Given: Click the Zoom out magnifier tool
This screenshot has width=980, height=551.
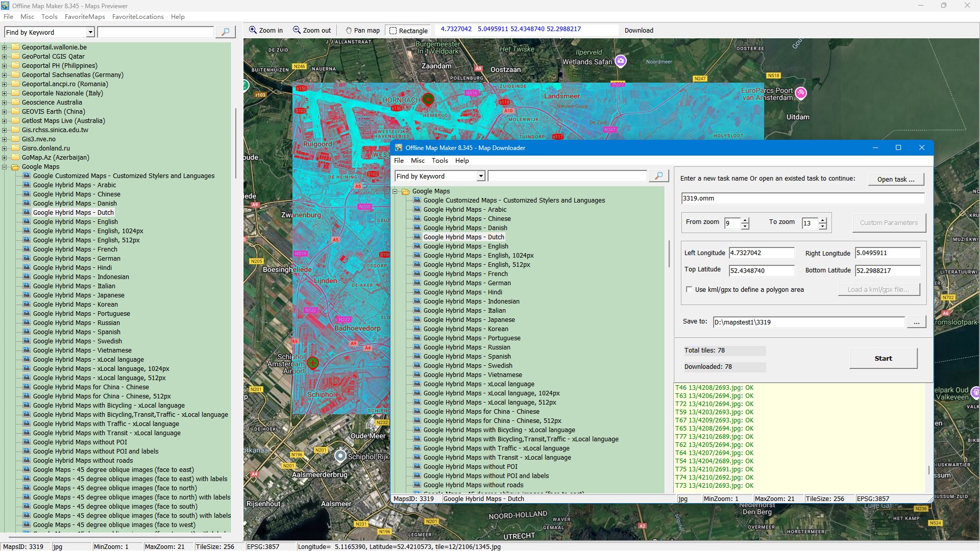Looking at the screenshot, I should tap(312, 31).
